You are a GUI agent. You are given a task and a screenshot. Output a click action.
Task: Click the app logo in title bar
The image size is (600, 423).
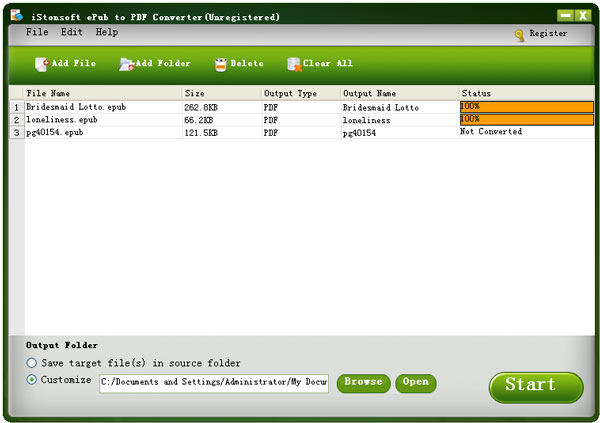click(16, 16)
